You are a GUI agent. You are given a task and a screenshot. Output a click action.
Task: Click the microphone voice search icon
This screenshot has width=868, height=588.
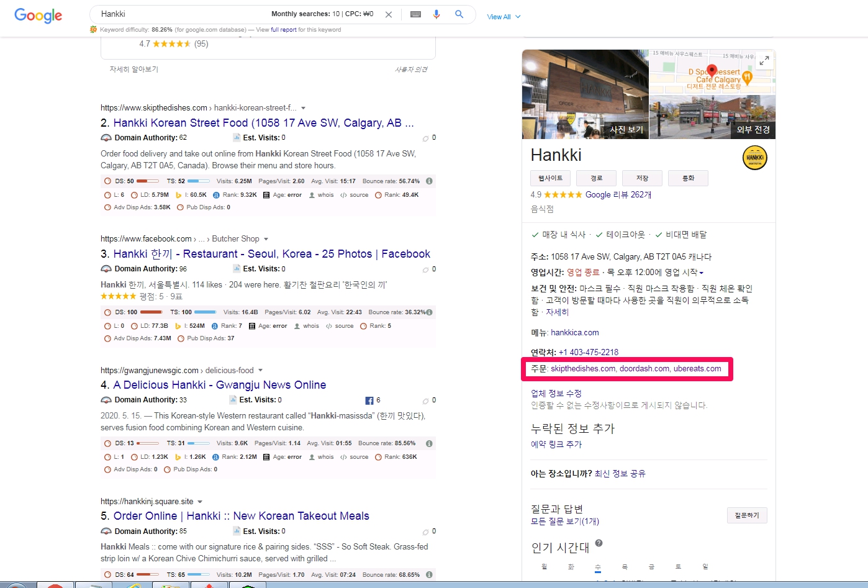coord(436,14)
